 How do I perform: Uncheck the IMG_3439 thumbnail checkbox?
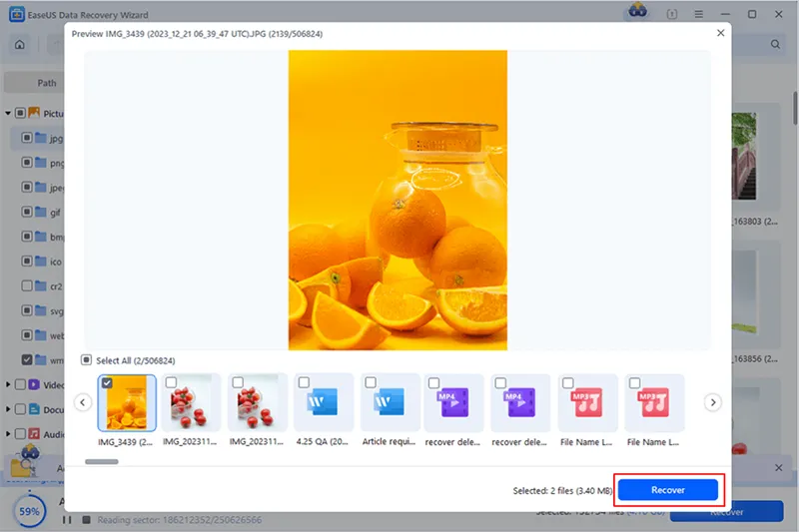tap(107, 383)
